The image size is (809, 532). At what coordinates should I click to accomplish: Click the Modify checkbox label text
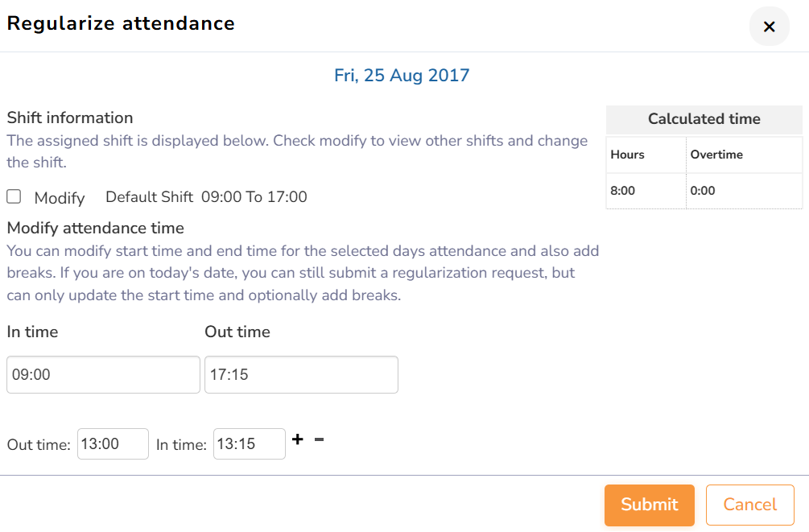click(60, 197)
